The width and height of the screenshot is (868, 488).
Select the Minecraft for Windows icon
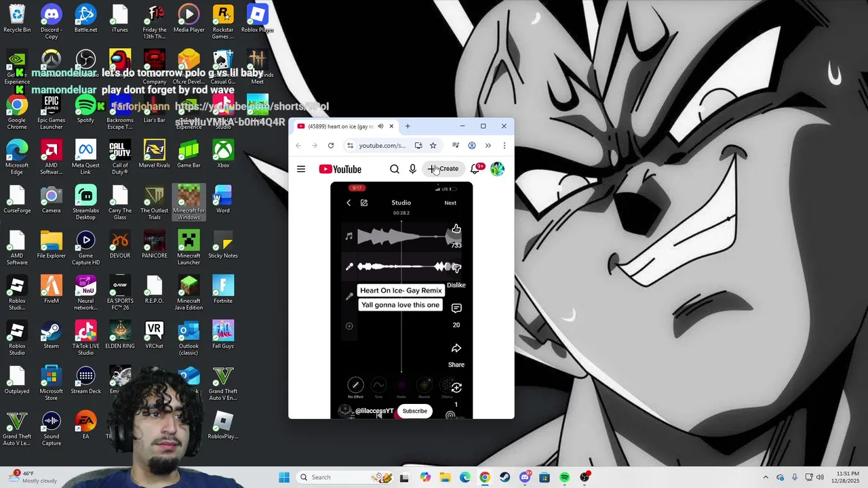tap(189, 203)
